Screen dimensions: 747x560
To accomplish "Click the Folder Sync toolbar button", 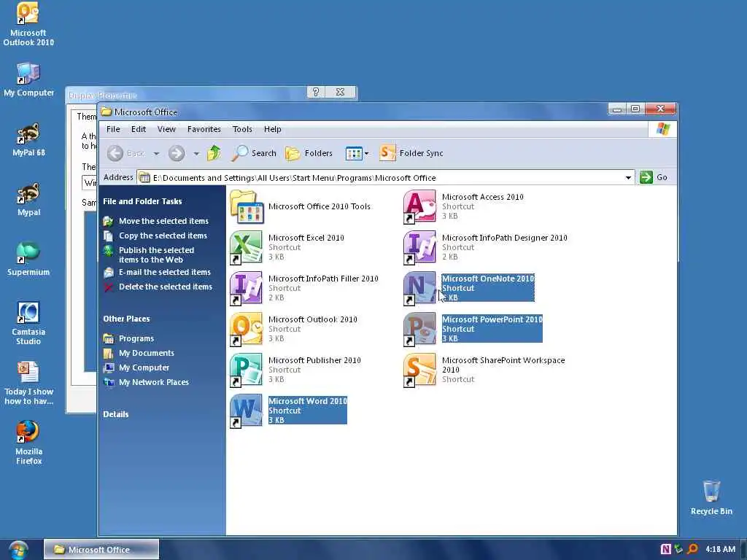I will click(x=411, y=153).
